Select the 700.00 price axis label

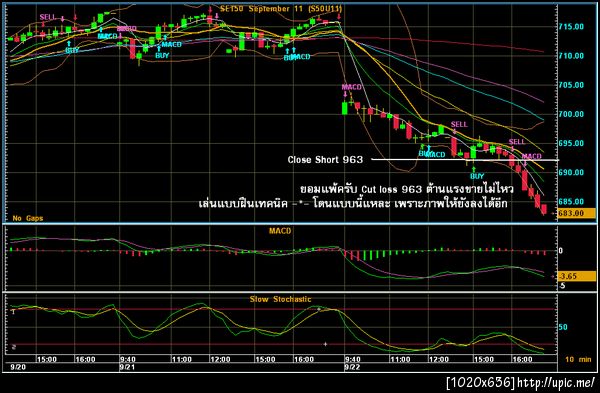coord(571,114)
